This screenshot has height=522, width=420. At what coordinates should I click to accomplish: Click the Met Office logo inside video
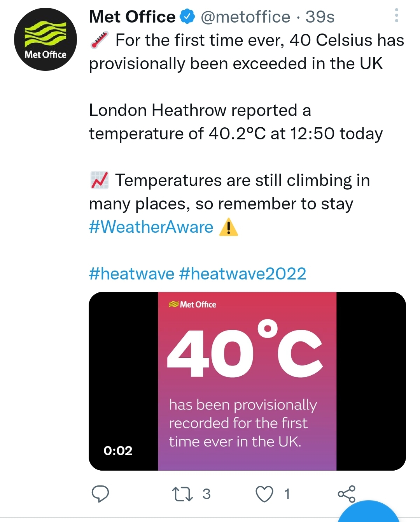pos(192,304)
